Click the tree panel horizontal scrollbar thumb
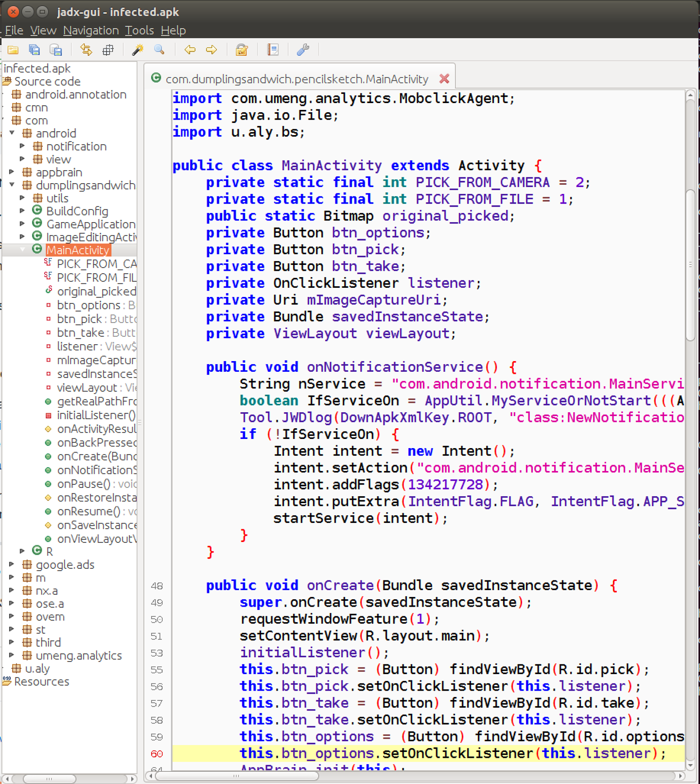This screenshot has height=784, width=700. pyautogui.click(x=49, y=779)
